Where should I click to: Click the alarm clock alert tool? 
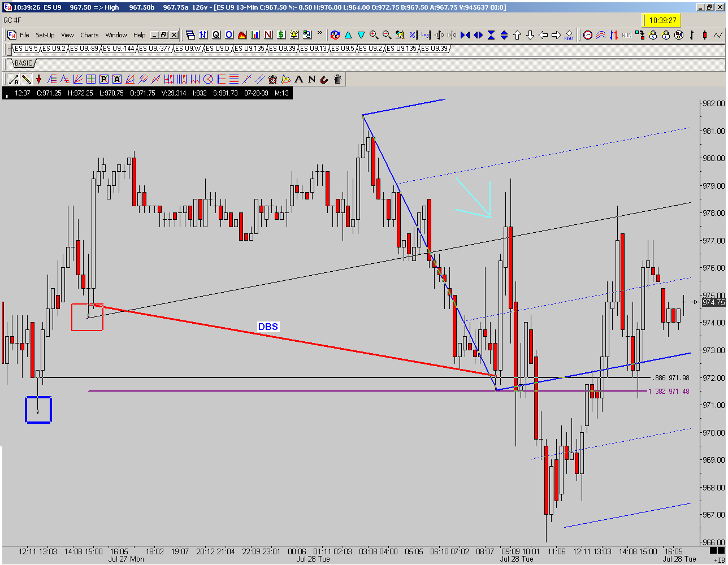[272, 79]
